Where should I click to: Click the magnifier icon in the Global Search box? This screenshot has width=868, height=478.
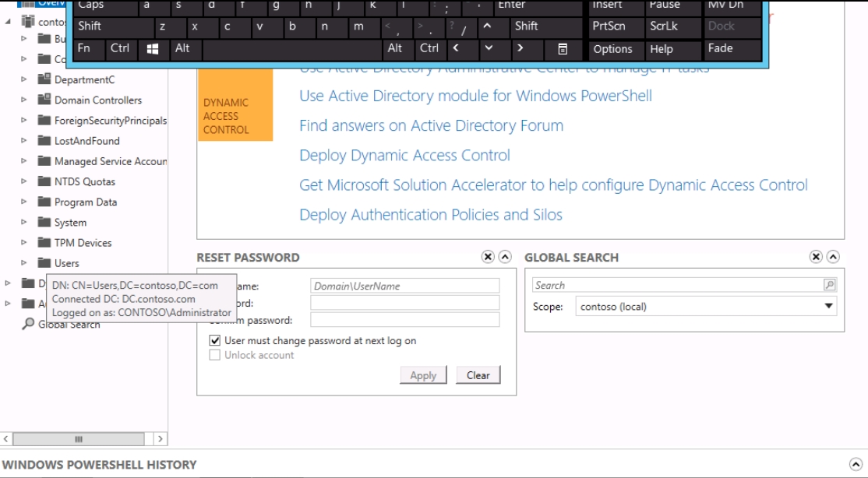click(x=829, y=286)
